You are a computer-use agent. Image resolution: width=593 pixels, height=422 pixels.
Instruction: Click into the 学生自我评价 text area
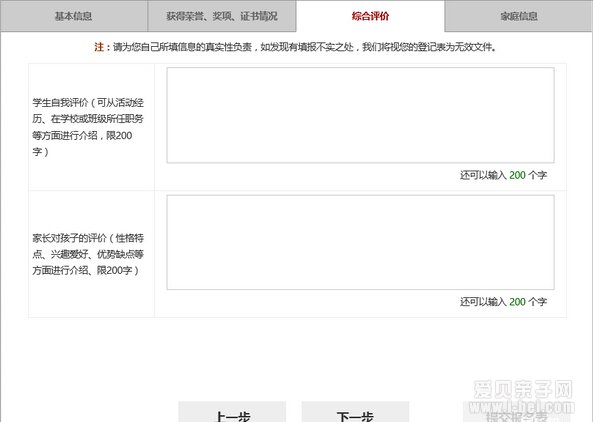pyautogui.click(x=360, y=115)
